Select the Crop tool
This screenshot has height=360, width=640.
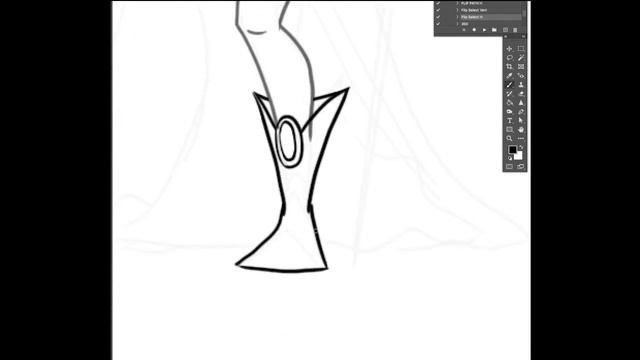509,67
